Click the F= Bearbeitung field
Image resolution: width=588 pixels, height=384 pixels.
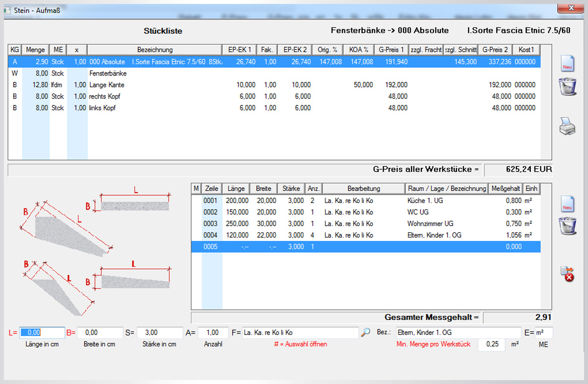tap(300, 333)
